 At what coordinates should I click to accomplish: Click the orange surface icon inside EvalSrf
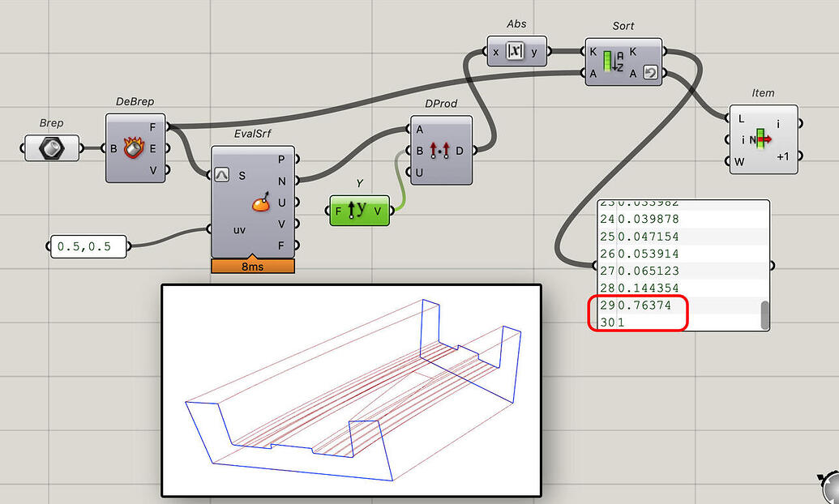coord(261,204)
